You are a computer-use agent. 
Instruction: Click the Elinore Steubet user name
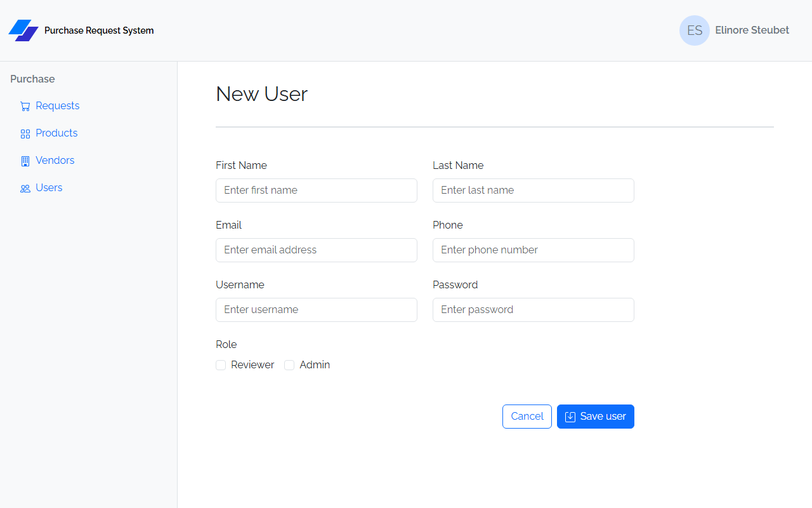click(x=752, y=30)
